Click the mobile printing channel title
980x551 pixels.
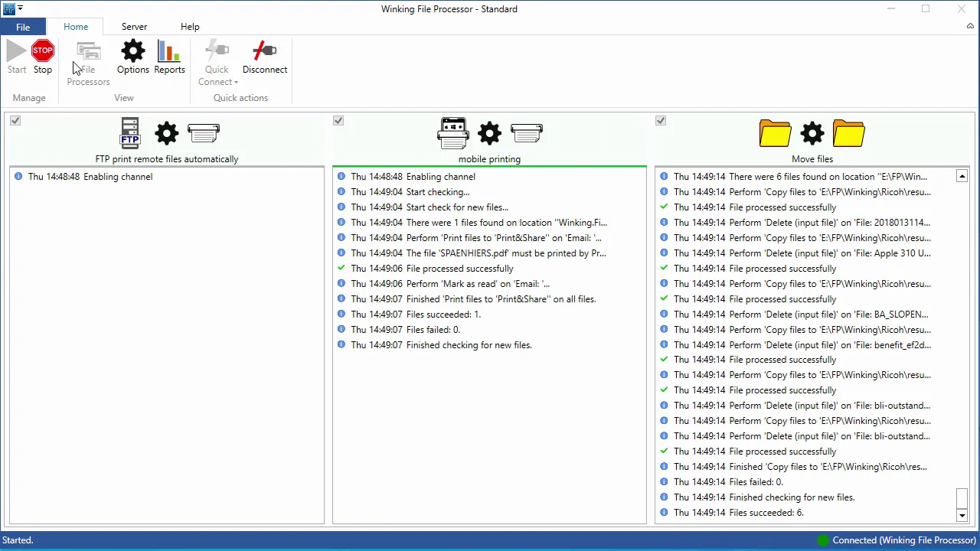489,159
